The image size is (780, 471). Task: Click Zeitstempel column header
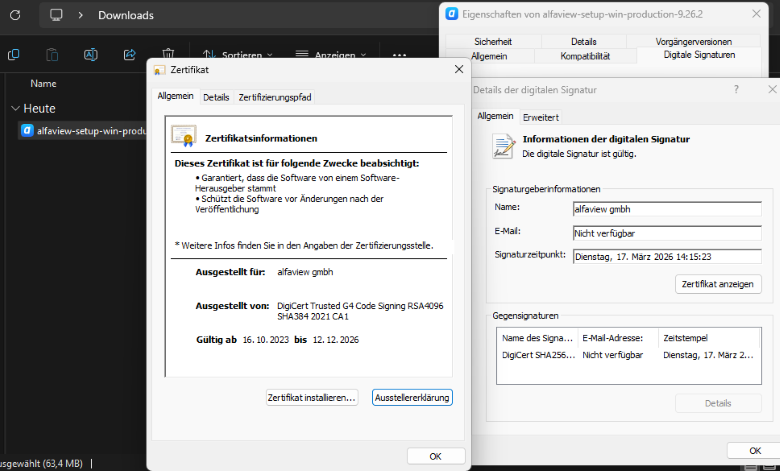pyautogui.click(x=709, y=338)
